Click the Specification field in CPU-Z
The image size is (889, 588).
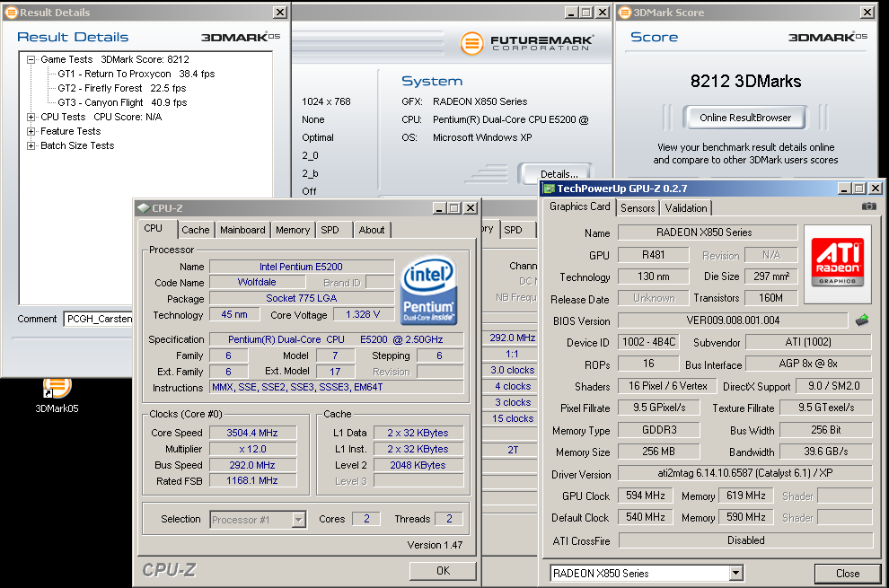tap(336, 339)
